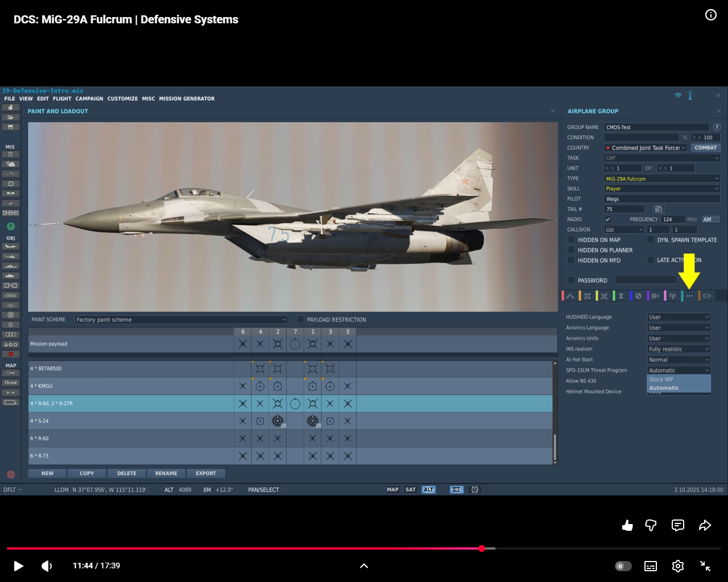Open the Radio presets antenna tab icon
Viewport: 728px width, 582px height.
click(x=672, y=296)
